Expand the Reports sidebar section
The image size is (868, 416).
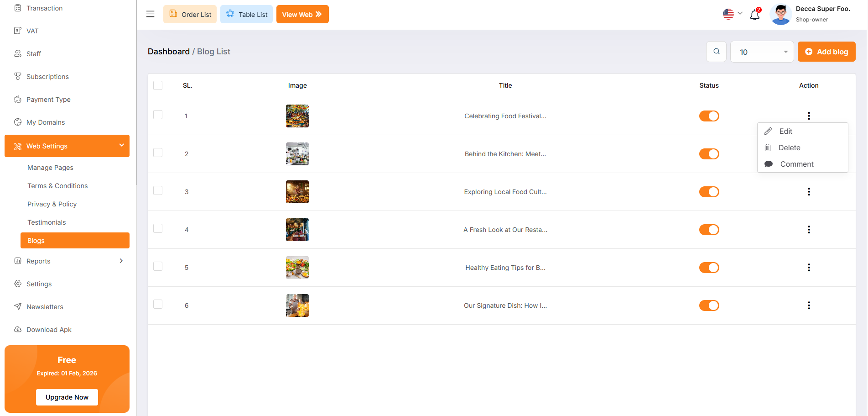(68, 261)
